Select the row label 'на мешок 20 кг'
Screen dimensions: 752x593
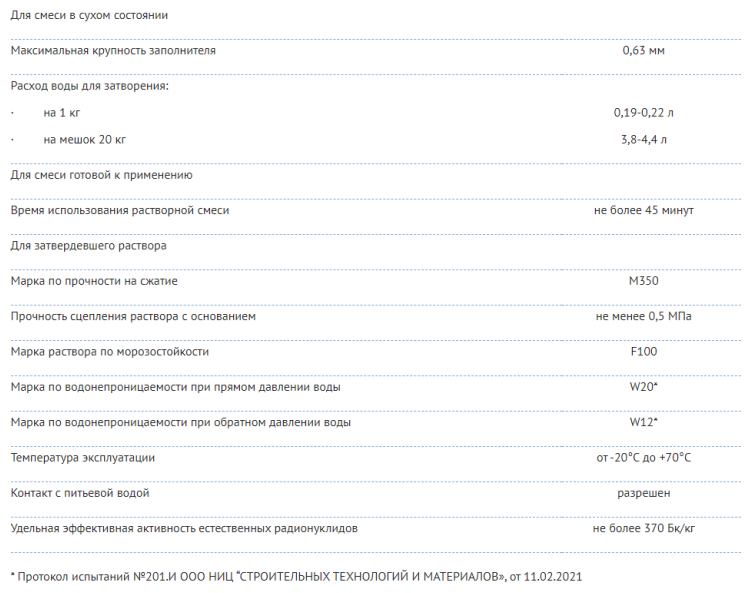coord(84,140)
